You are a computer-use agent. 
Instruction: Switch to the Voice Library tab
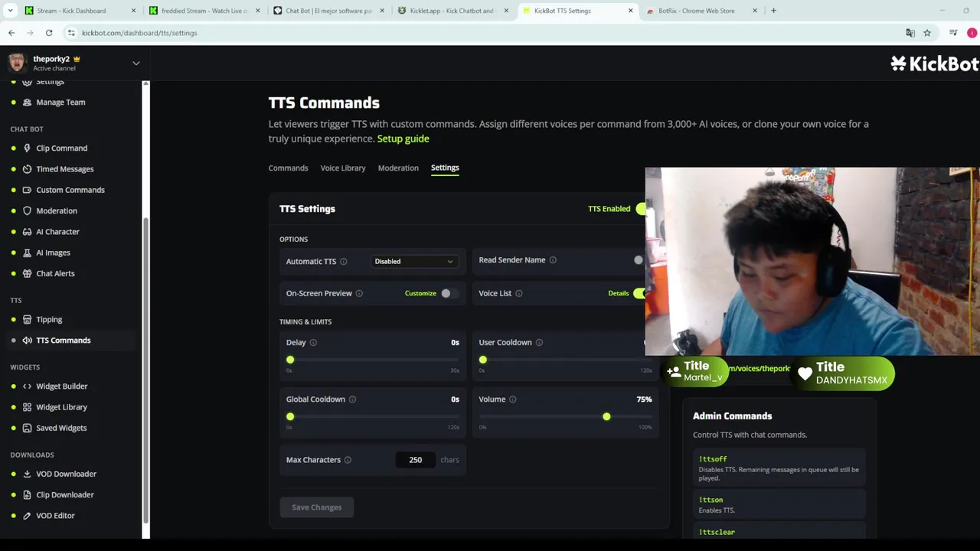[x=343, y=168]
